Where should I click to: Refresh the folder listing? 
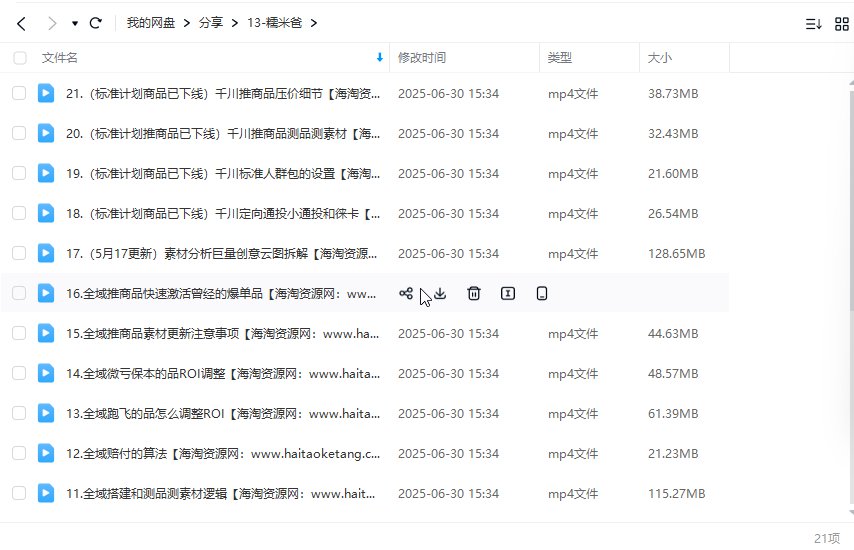click(x=96, y=23)
